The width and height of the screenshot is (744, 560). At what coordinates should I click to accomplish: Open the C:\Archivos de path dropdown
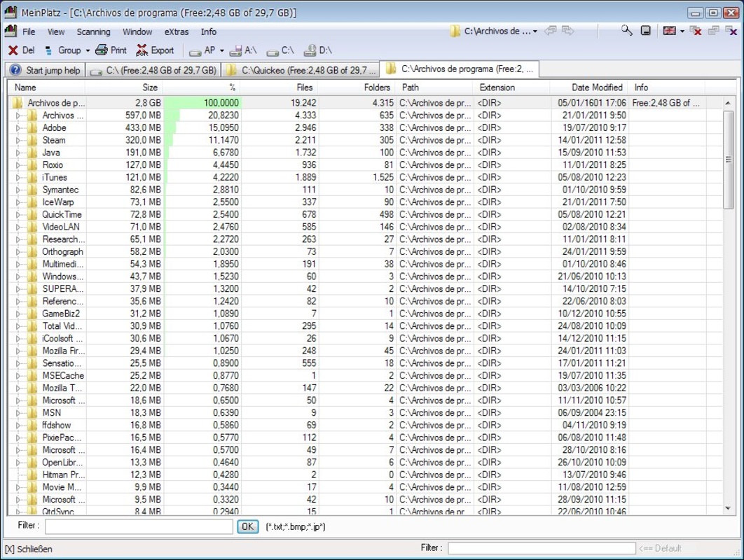[535, 31]
